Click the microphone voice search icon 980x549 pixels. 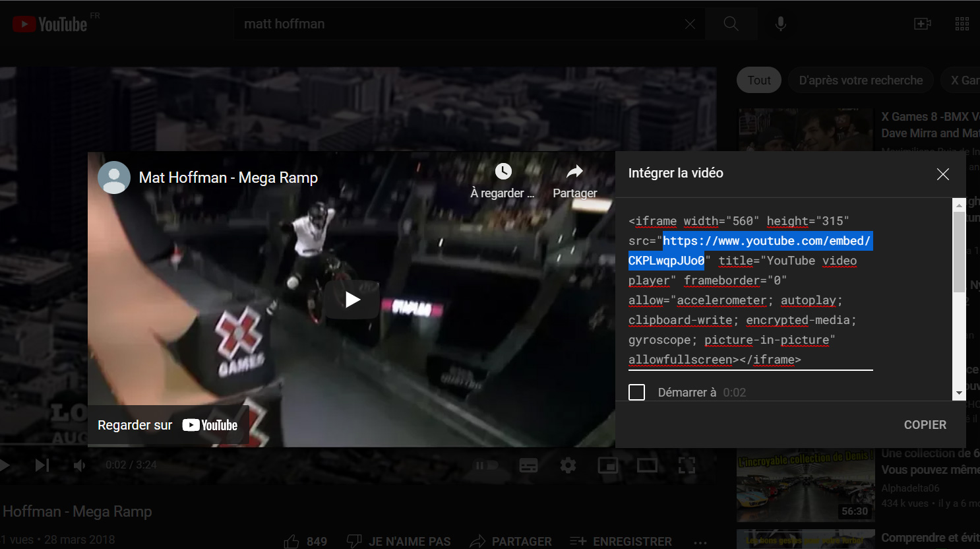[x=780, y=24]
